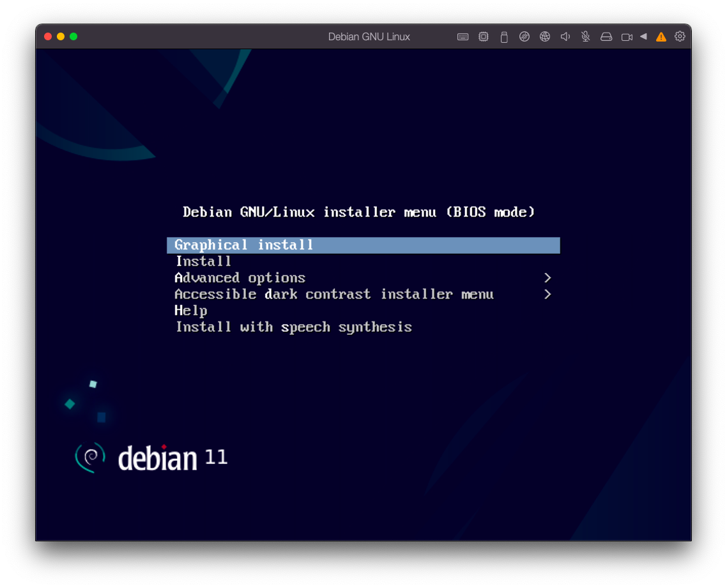
Task: Toggle the muted microphone icon
Action: 586,37
